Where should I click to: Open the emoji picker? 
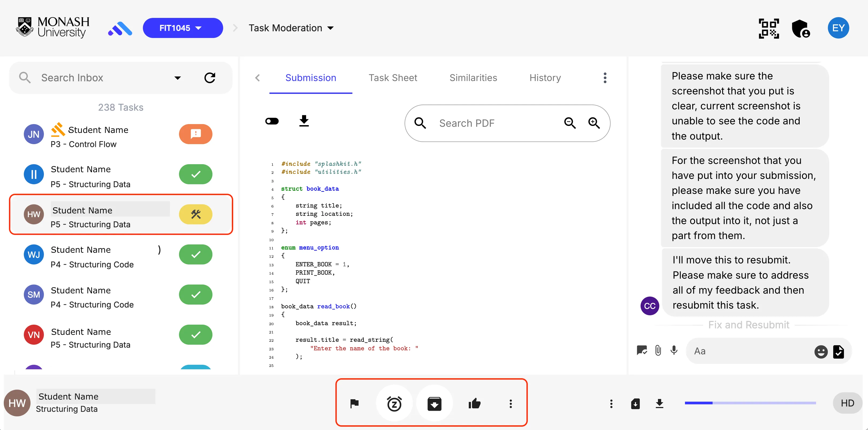tap(821, 352)
